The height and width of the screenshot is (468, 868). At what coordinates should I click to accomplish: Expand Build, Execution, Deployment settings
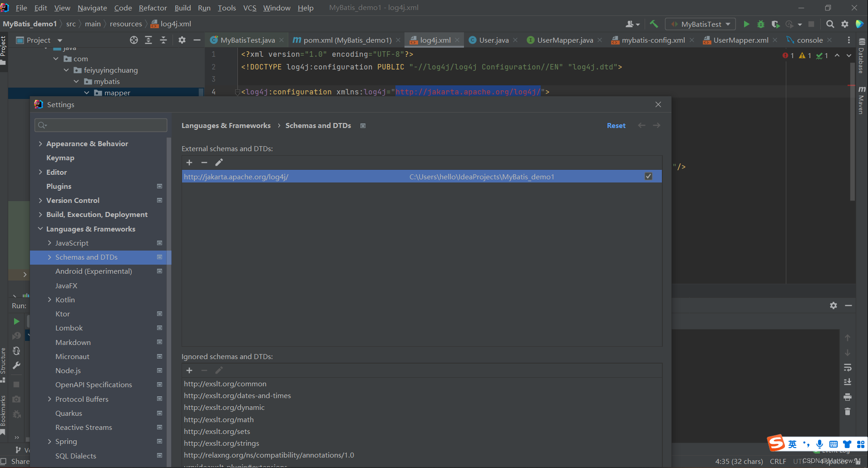(40, 214)
